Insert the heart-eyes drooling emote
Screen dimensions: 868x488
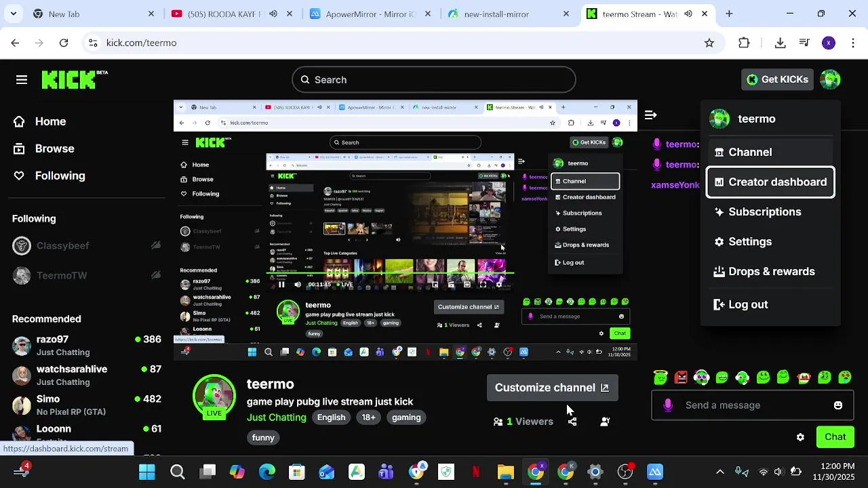[x=845, y=378]
